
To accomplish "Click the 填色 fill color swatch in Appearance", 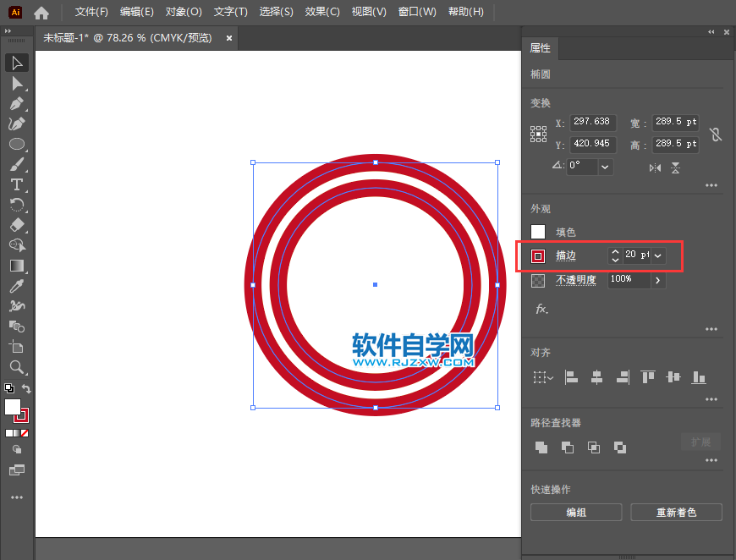I will click(x=538, y=232).
